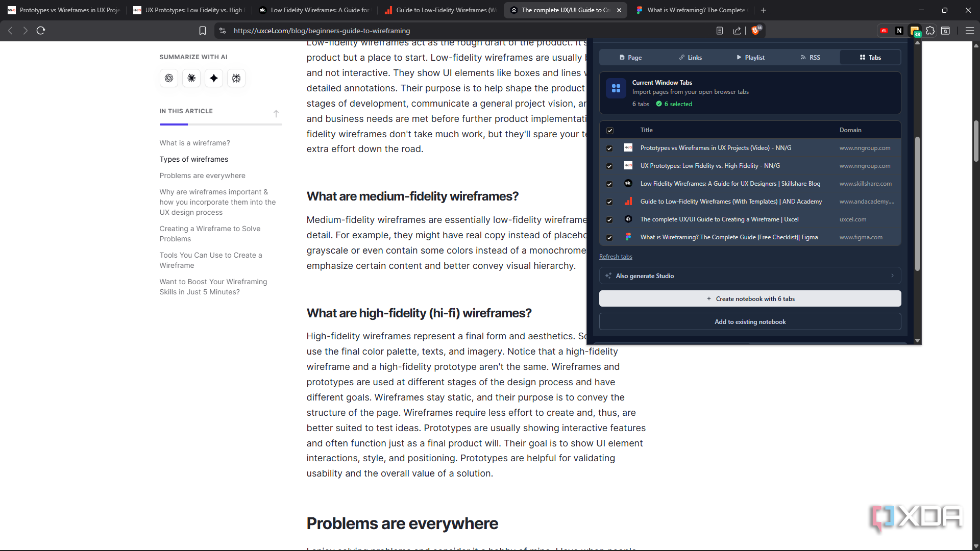
Task: Click the yellow notebook extension icon with badge
Action: coord(915,31)
